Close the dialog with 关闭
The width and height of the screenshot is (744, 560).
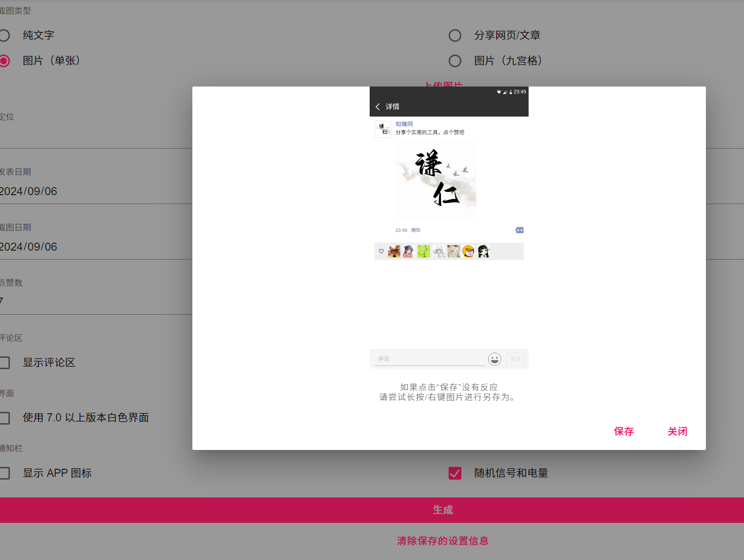[x=677, y=432]
